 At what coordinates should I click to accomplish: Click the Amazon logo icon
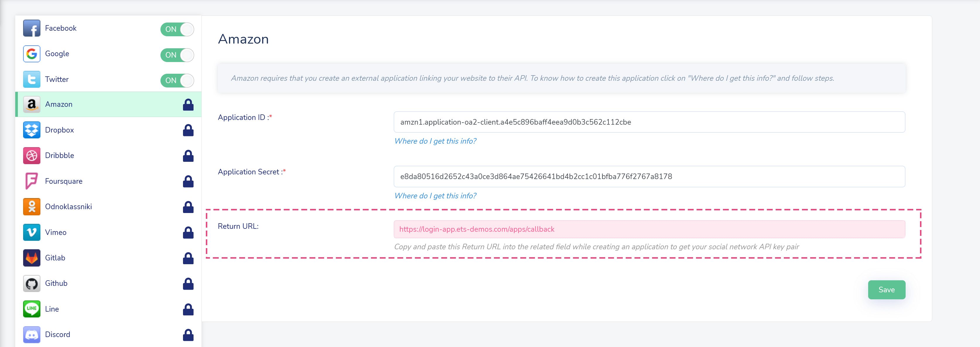[32, 104]
